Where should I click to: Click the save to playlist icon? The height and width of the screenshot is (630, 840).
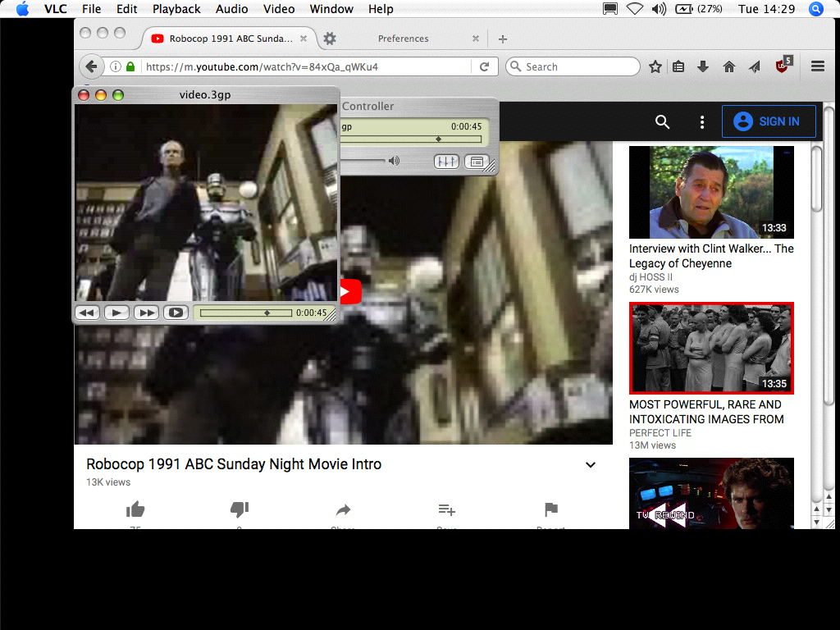click(x=447, y=509)
